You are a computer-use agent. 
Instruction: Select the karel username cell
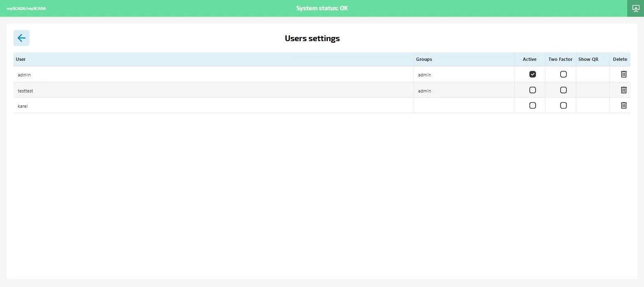[214, 106]
